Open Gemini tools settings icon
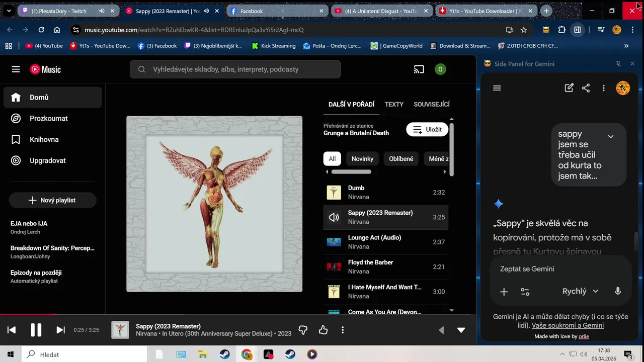This screenshot has width=644, height=362. [525, 292]
